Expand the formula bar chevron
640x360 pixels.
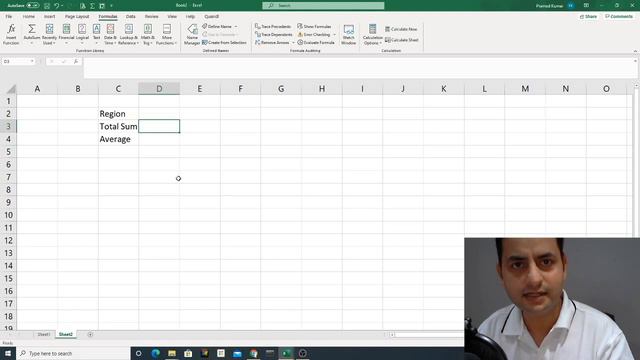pyautogui.click(x=635, y=61)
